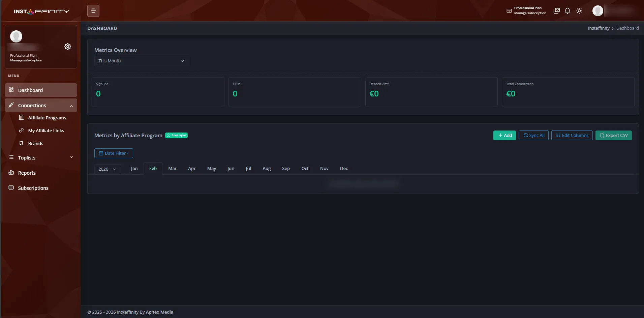This screenshot has width=644, height=318.
Task: Toggle light/dark theme sun icon
Action: 579,11
